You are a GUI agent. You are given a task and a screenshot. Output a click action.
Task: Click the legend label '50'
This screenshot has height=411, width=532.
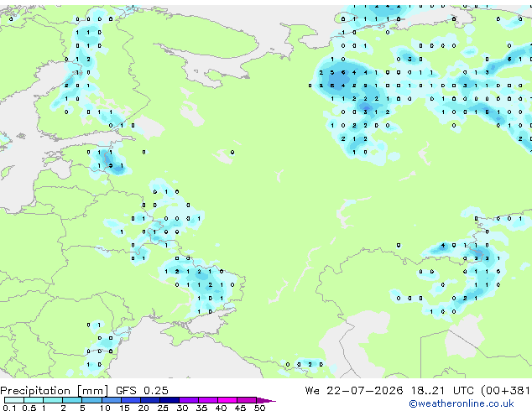click(259, 408)
